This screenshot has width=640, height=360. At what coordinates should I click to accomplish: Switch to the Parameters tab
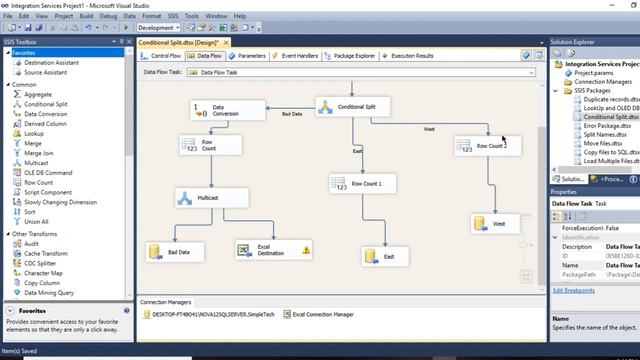[x=247, y=56]
